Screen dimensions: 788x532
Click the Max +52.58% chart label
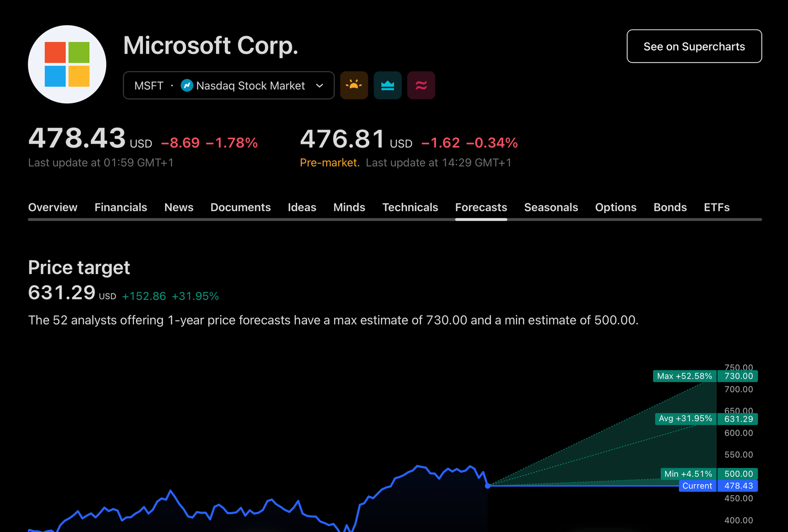[684, 376]
